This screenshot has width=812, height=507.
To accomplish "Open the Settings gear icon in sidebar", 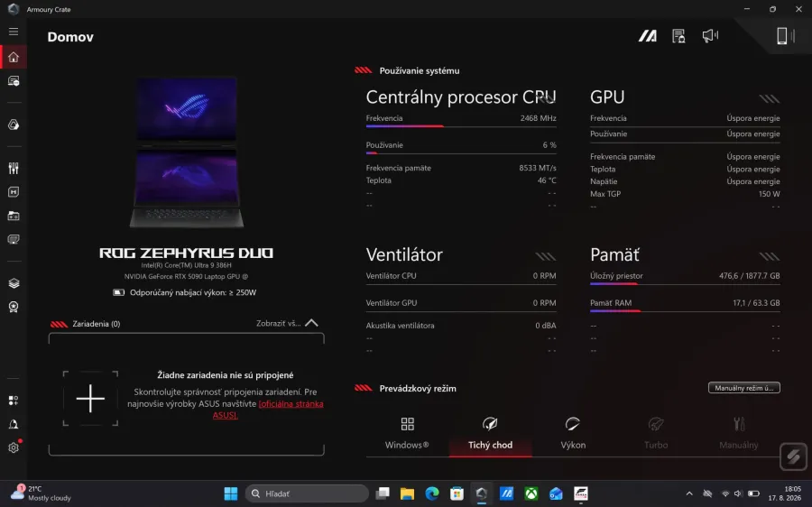I will click(x=14, y=447).
